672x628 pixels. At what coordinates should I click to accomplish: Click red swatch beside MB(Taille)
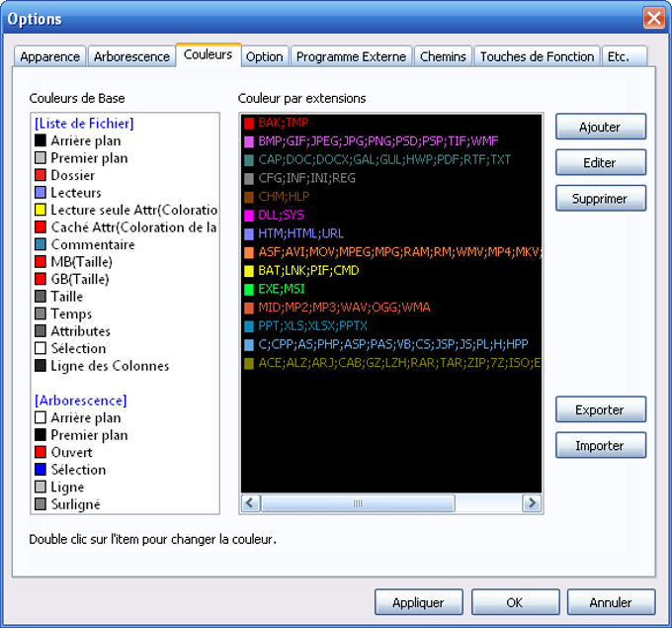pos(41,261)
